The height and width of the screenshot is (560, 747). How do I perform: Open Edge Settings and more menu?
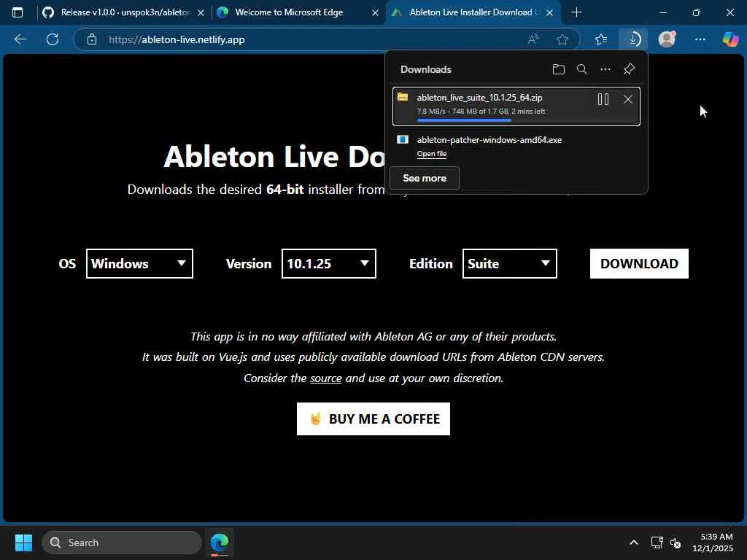700,39
